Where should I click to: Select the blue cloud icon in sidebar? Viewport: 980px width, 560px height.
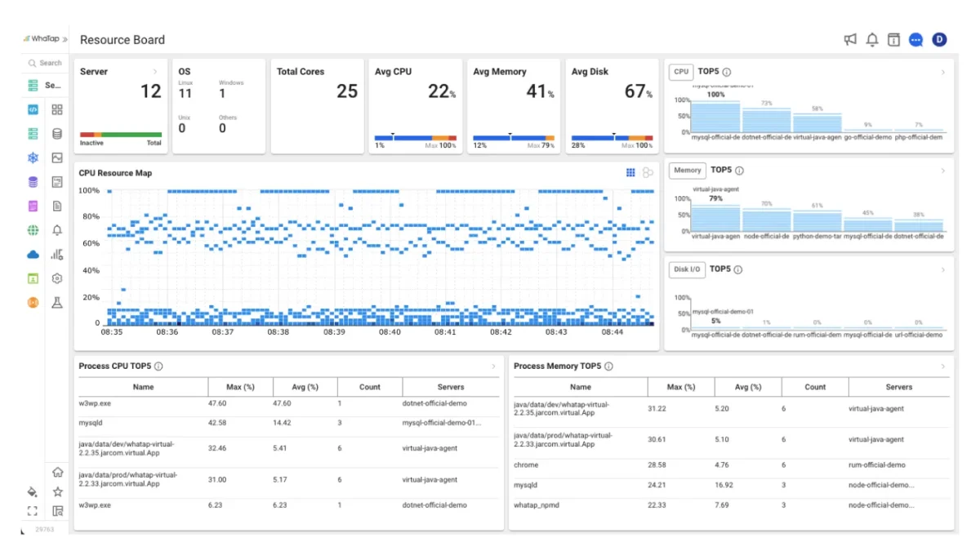point(33,255)
